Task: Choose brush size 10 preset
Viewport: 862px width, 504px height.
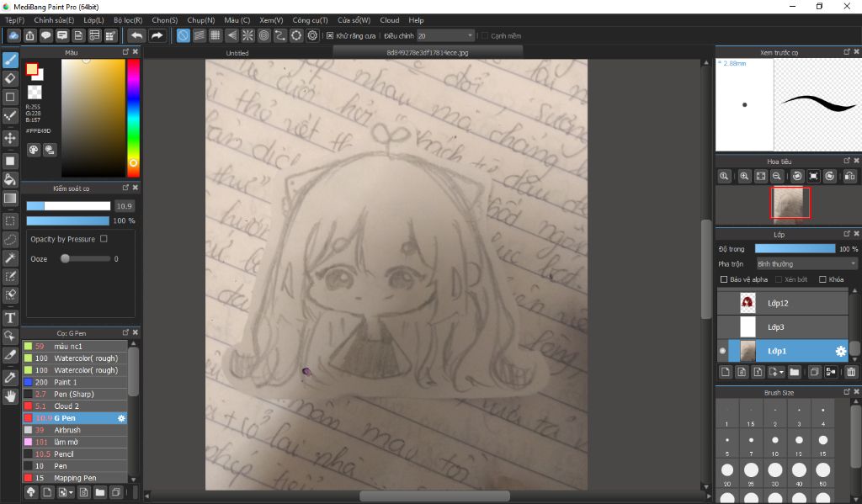Action: [774, 444]
